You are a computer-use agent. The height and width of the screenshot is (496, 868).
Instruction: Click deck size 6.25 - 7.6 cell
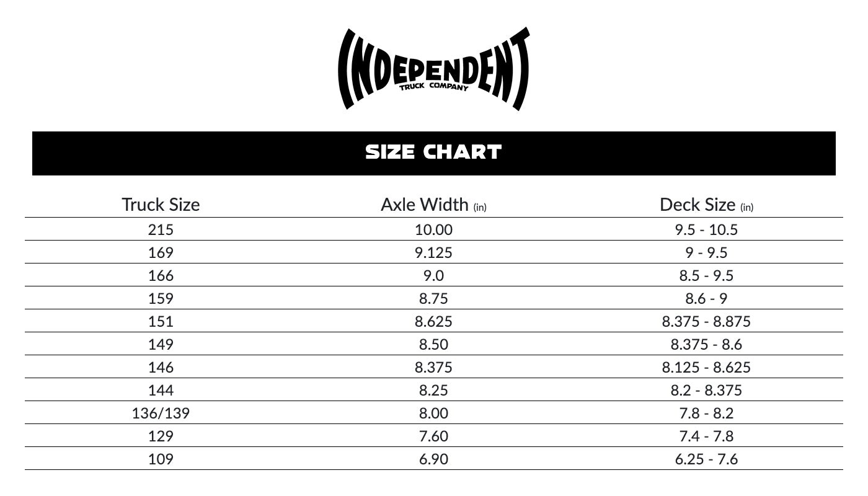pos(706,459)
